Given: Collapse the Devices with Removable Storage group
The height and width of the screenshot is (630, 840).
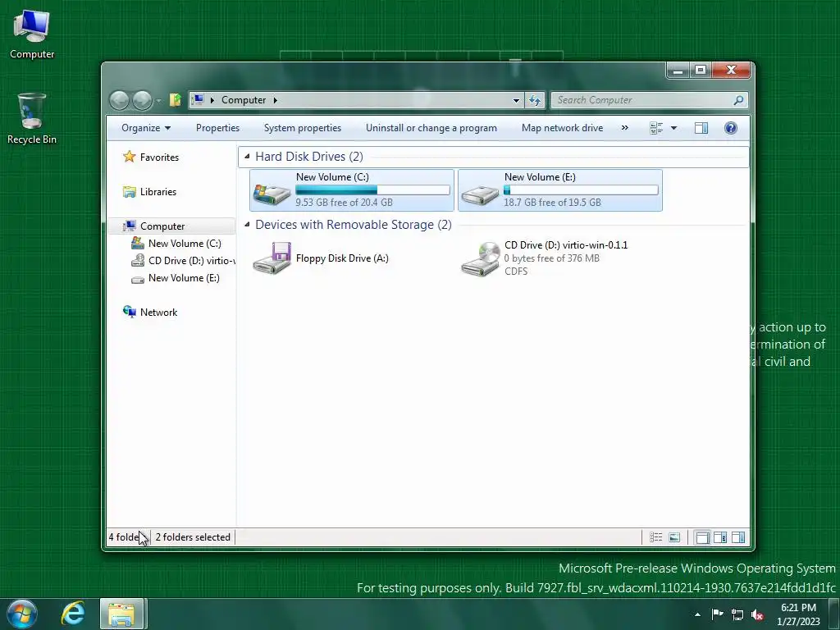Looking at the screenshot, I should [x=247, y=225].
